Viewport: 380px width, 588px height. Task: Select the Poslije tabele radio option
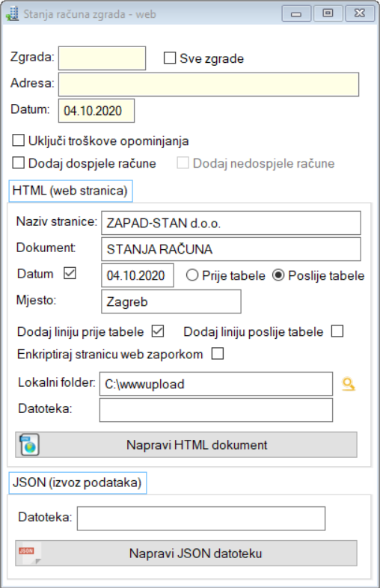tap(278, 275)
